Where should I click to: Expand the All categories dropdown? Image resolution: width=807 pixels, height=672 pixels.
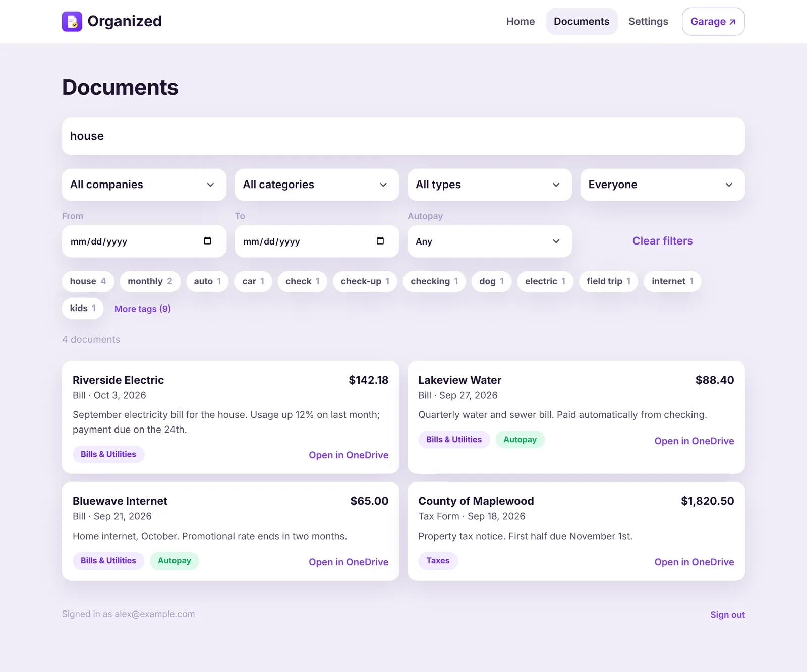pos(317,185)
